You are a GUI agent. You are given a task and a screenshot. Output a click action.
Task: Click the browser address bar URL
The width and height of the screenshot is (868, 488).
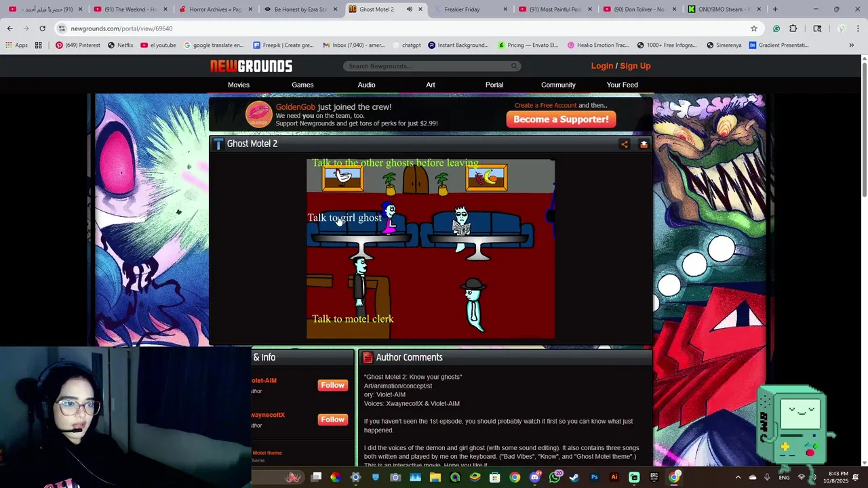pos(122,28)
